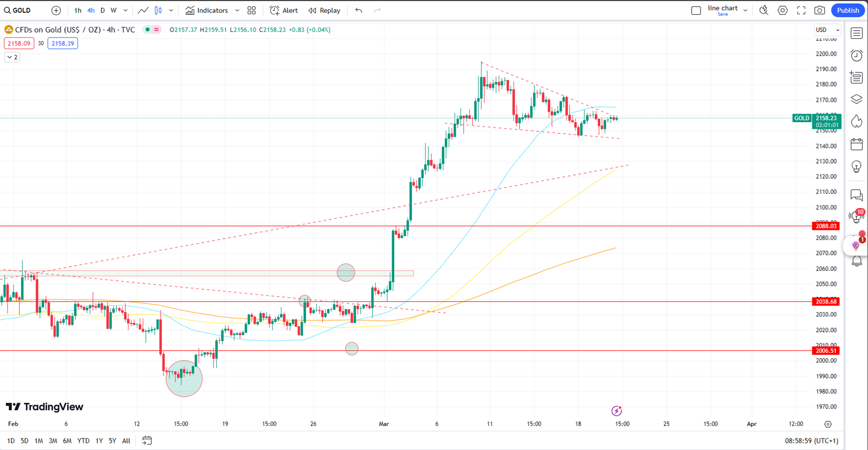This screenshot has width=868, height=450.
Task: Set the date range to 5D
Action: point(24,440)
